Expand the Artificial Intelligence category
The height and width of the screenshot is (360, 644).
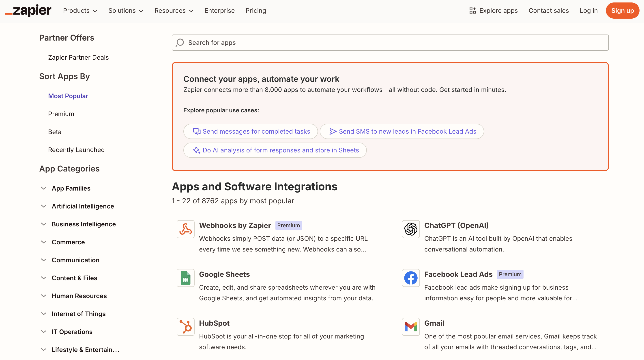[43, 206]
